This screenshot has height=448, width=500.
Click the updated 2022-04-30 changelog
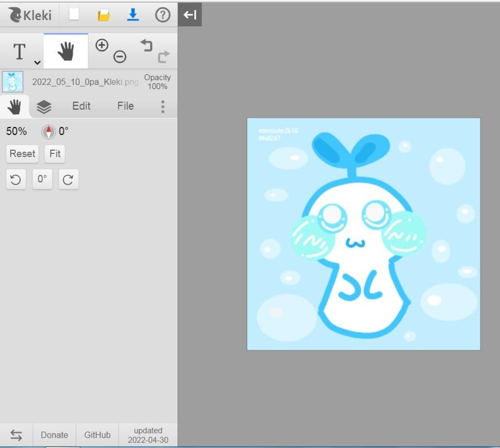148,435
